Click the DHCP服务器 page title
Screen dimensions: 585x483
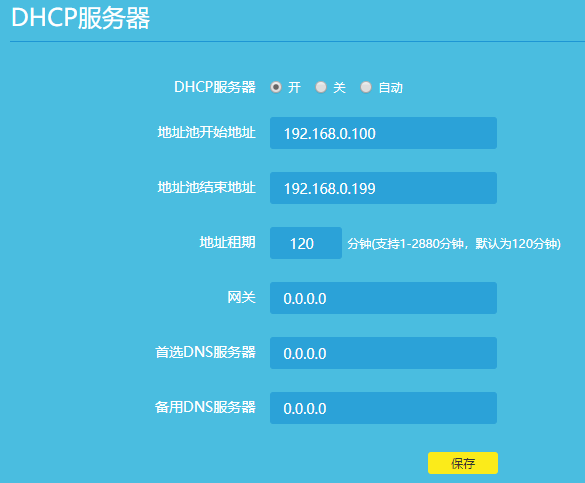click(81, 18)
